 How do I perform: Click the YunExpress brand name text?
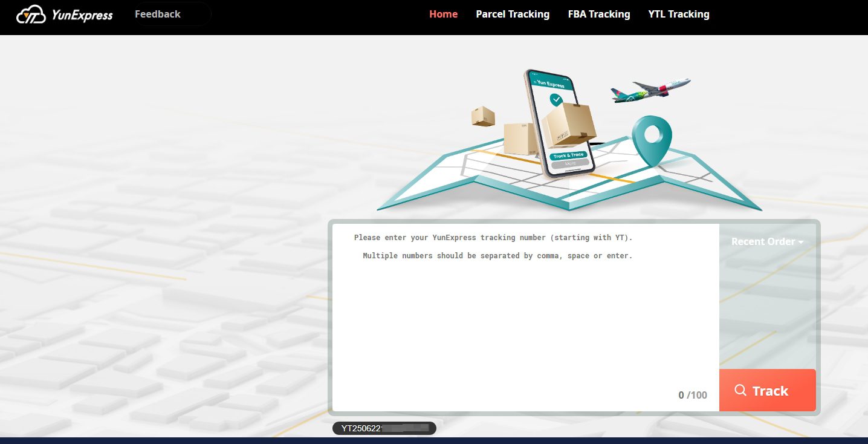tap(82, 15)
